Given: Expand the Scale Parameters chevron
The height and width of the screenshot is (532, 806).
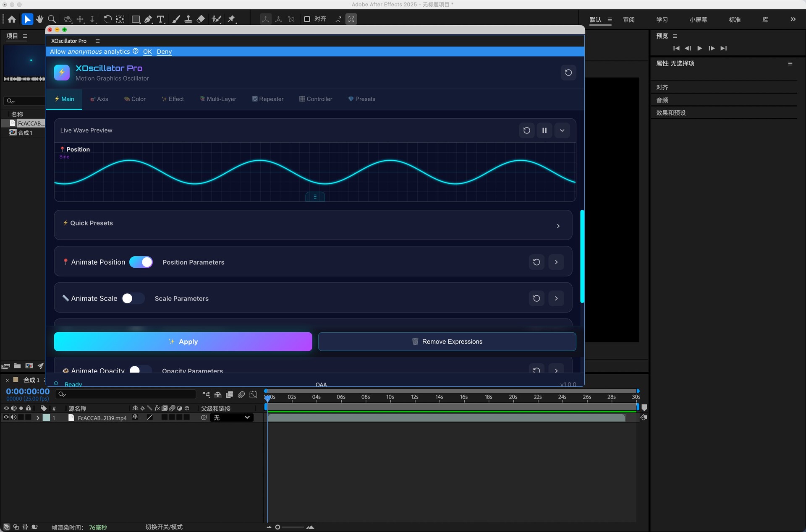Looking at the screenshot, I should coord(556,298).
